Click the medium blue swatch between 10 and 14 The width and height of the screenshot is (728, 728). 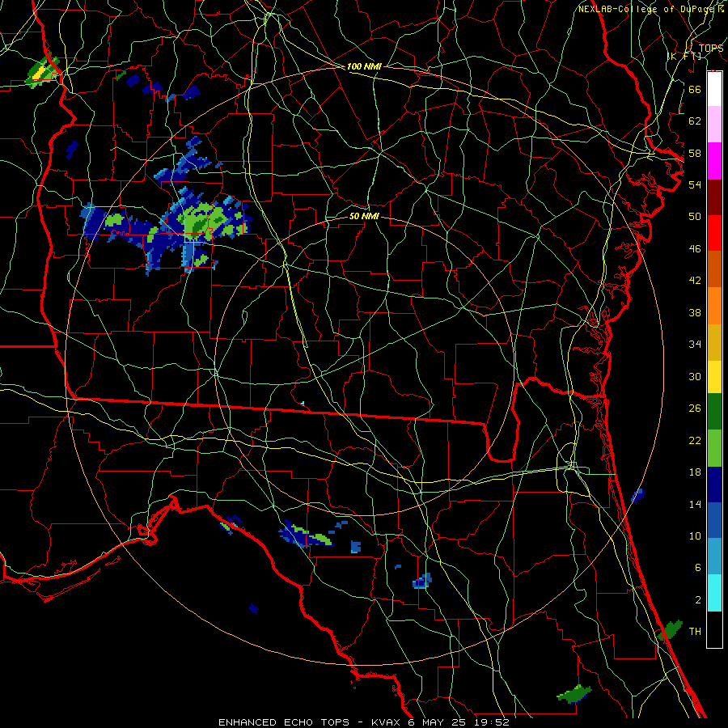(714, 520)
